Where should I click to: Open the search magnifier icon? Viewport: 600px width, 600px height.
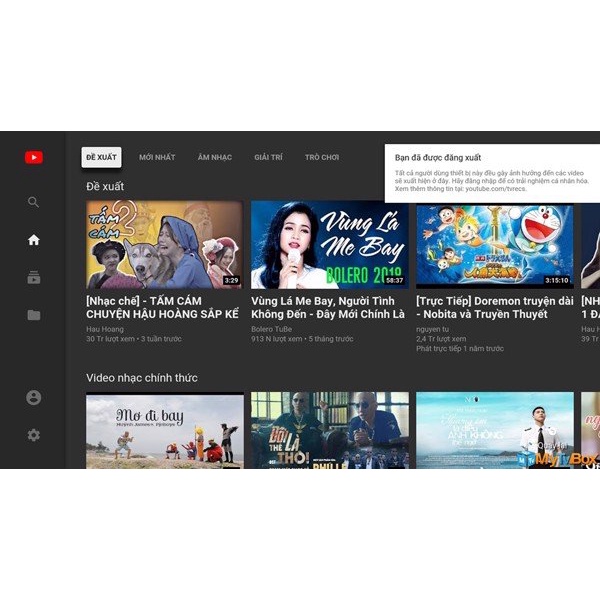[34, 202]
